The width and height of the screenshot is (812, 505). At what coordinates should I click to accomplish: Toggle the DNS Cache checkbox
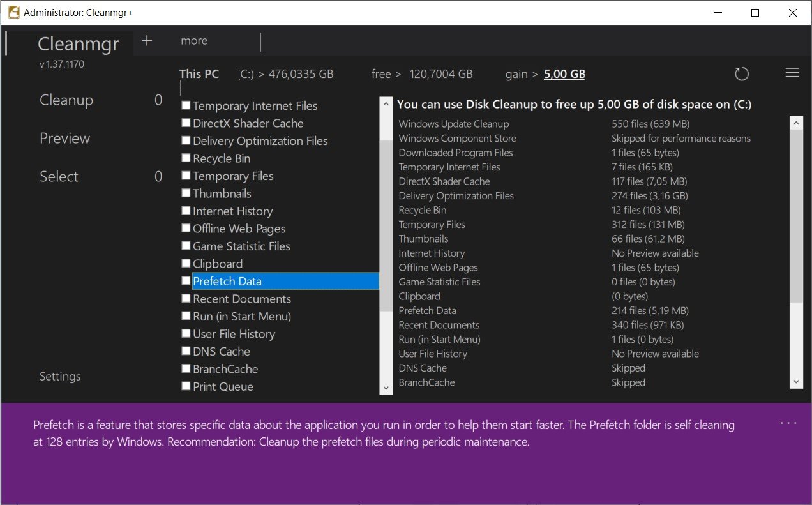(x=186, y=351)
